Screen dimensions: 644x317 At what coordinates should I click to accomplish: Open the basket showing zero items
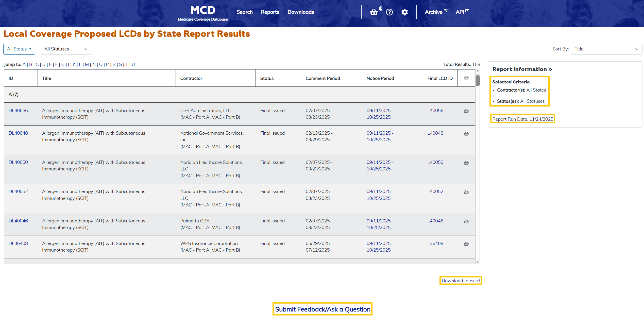click(374, 12)
